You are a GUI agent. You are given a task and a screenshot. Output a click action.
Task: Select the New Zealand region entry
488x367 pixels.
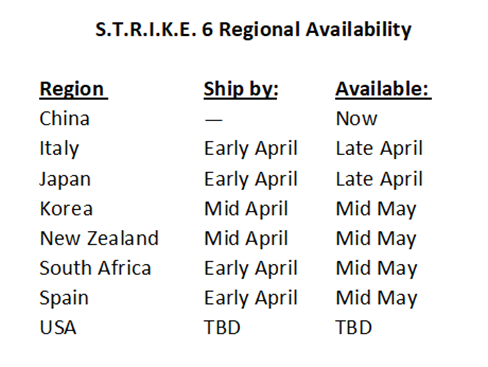coord(99,238)
